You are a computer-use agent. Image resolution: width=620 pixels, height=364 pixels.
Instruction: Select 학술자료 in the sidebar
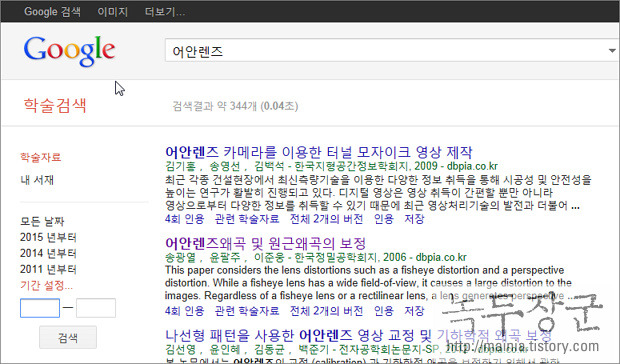point(41,157)
